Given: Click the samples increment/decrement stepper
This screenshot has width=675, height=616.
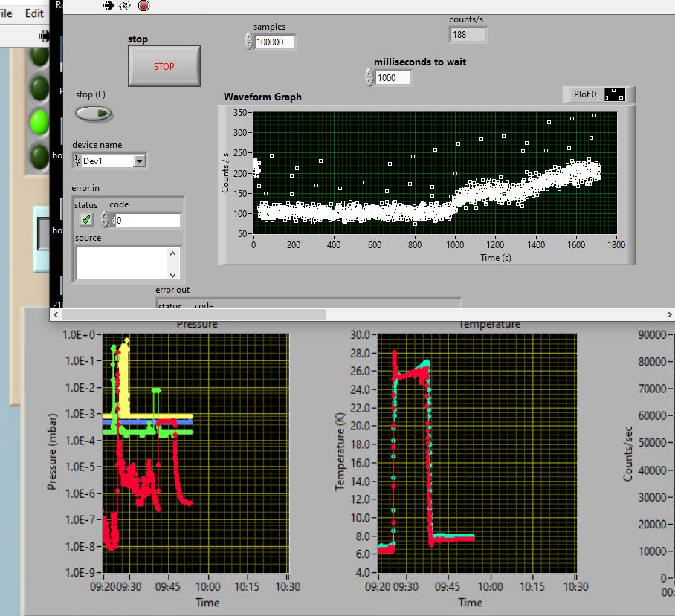Looking at the screenshot, I should point(249,42).
